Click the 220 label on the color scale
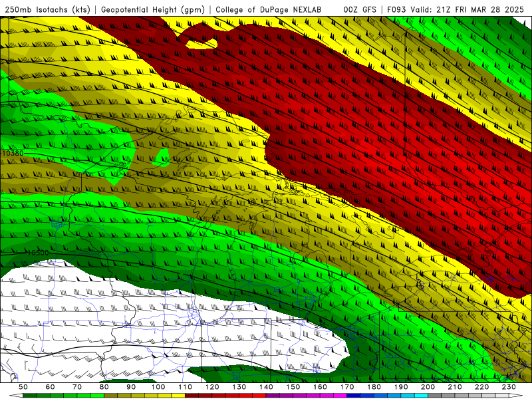Image resolution: width=532 pixels, height=399 pixels. (x=481, y=387)
